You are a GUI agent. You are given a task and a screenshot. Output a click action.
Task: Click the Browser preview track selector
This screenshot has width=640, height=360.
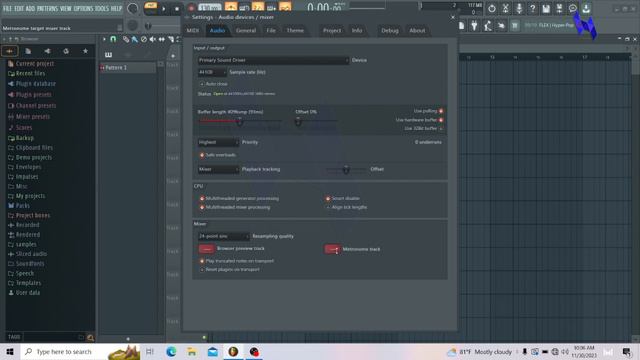tap(207, 249)
